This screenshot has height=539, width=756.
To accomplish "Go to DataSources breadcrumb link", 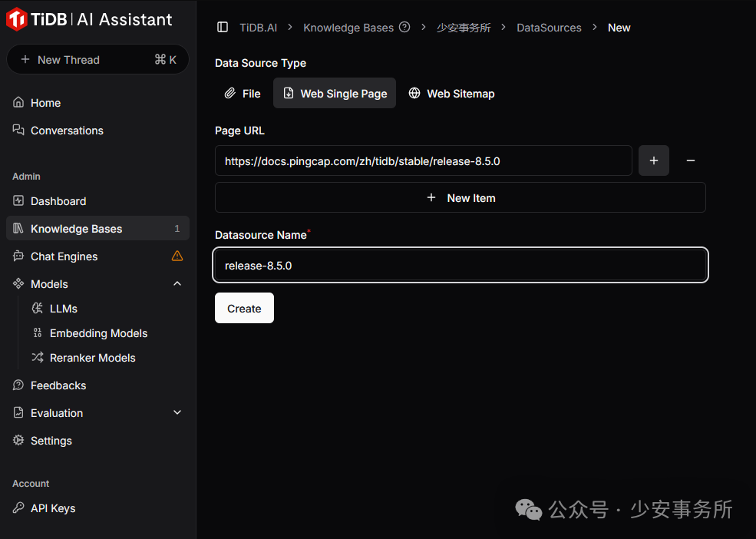I will [549, 28].
